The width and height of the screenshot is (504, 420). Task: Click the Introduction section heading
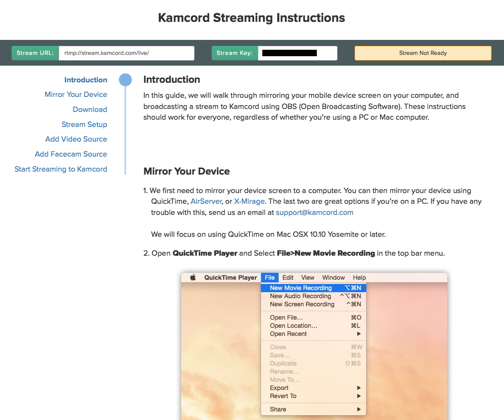172,79
